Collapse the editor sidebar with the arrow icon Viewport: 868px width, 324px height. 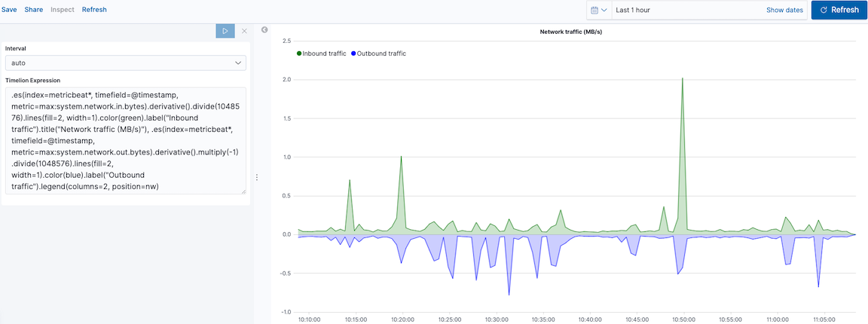coord(264,30)
